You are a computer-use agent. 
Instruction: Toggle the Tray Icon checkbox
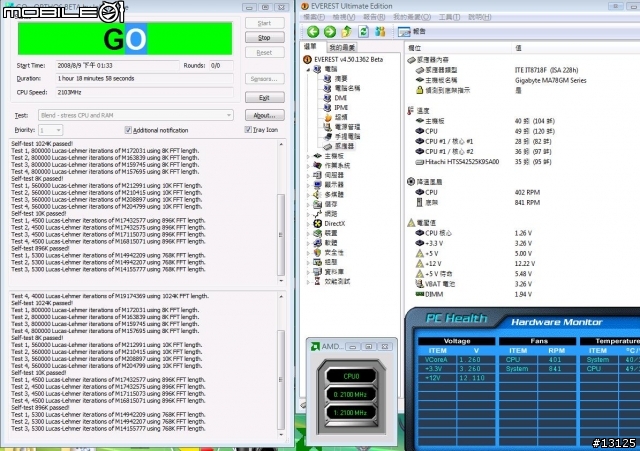click(x=248, y=130)
